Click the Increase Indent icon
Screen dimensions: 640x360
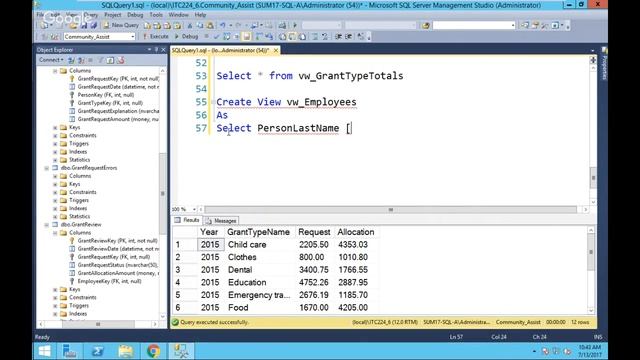tap(349, 36)
